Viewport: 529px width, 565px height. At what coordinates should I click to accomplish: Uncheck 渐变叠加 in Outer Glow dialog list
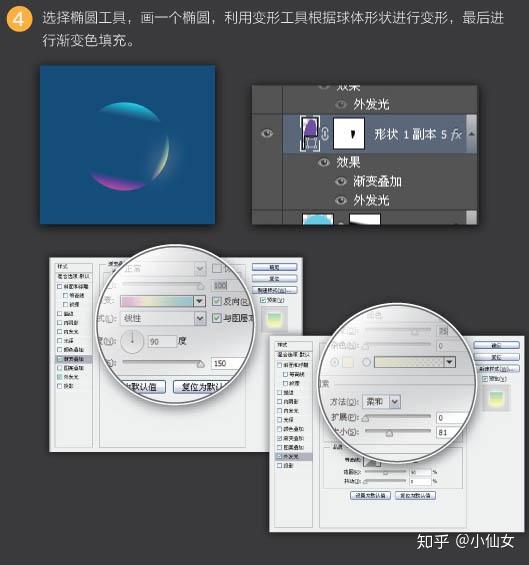pos(279,438)
